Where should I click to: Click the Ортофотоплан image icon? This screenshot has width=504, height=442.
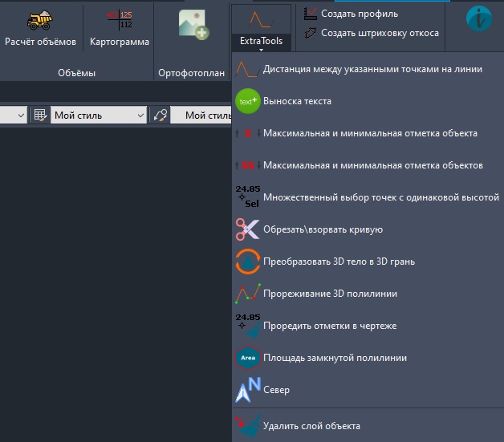tap(193, 25)
